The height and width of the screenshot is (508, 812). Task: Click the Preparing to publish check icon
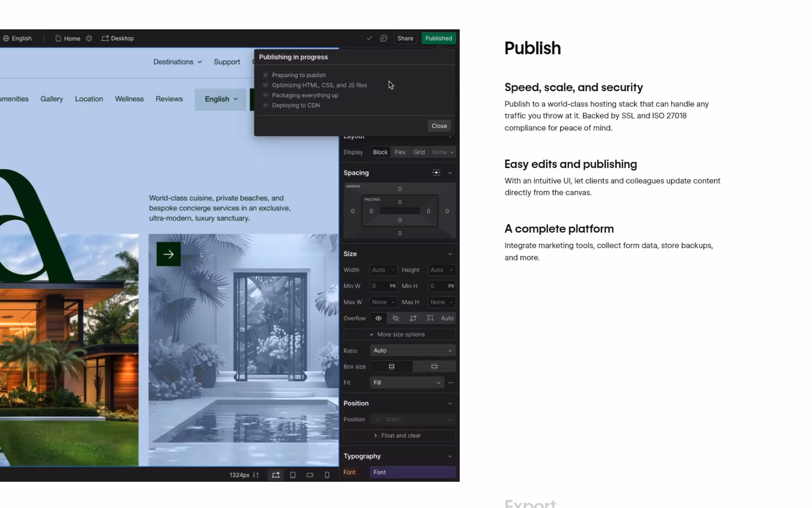265,75
